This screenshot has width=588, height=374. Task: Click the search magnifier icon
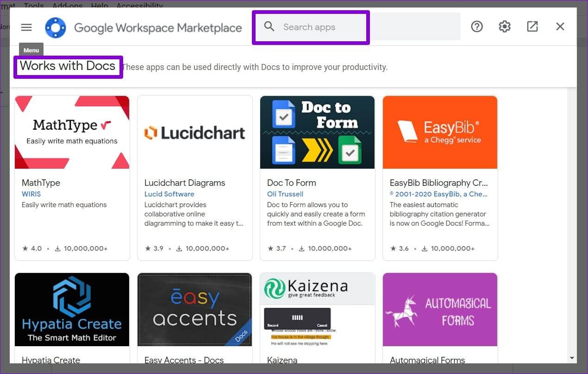(269, 26)
